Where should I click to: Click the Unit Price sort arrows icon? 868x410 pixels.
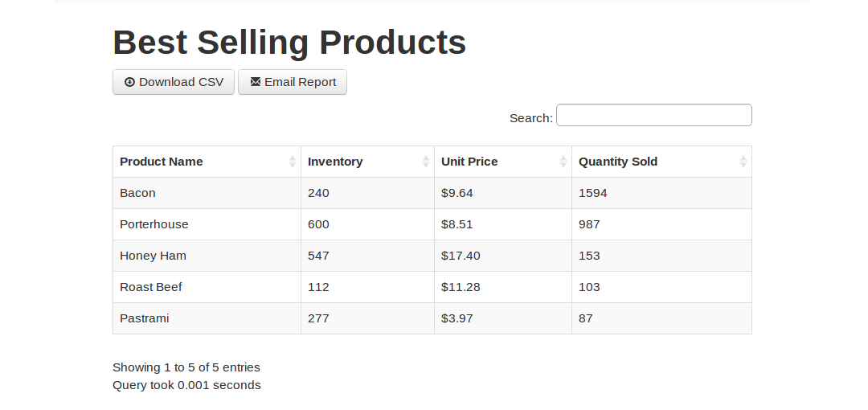[563, 162]
